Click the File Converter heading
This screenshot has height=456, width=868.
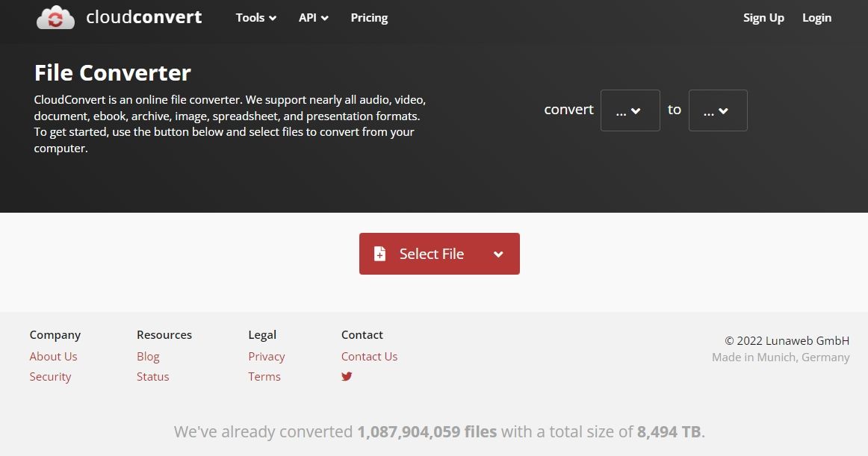pos(112,72)
